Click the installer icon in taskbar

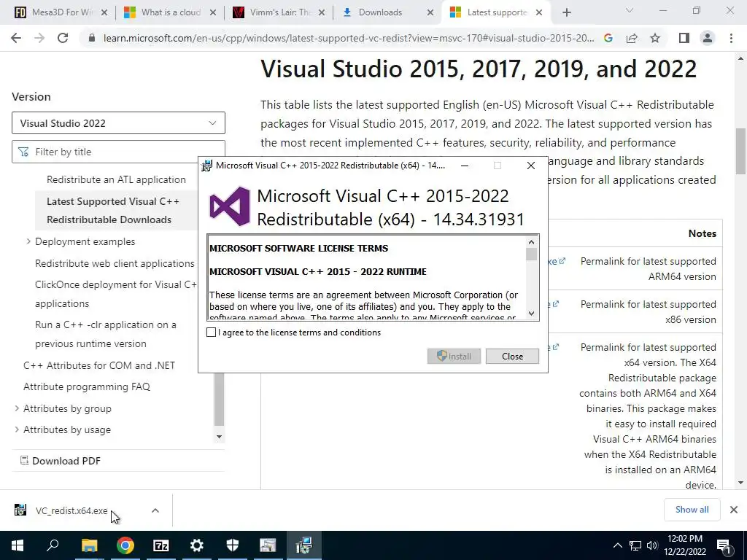pos(303,545)
